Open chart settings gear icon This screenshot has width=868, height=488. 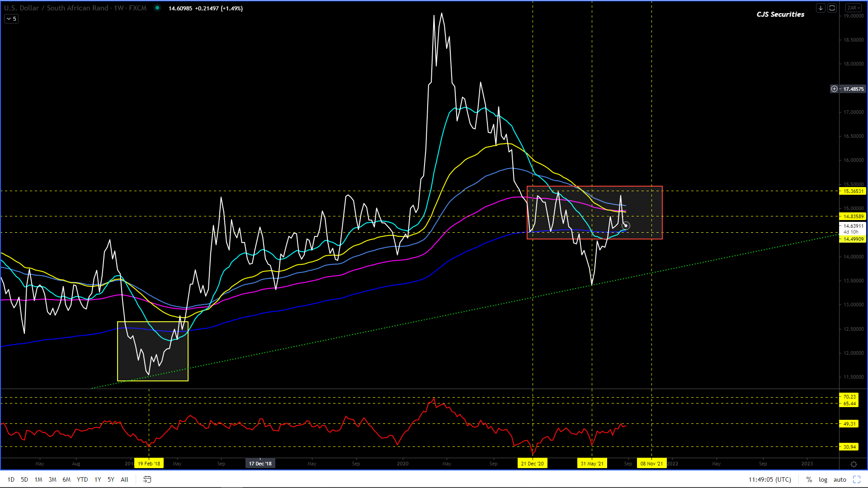pyautogui.click(x=854, y=464)
